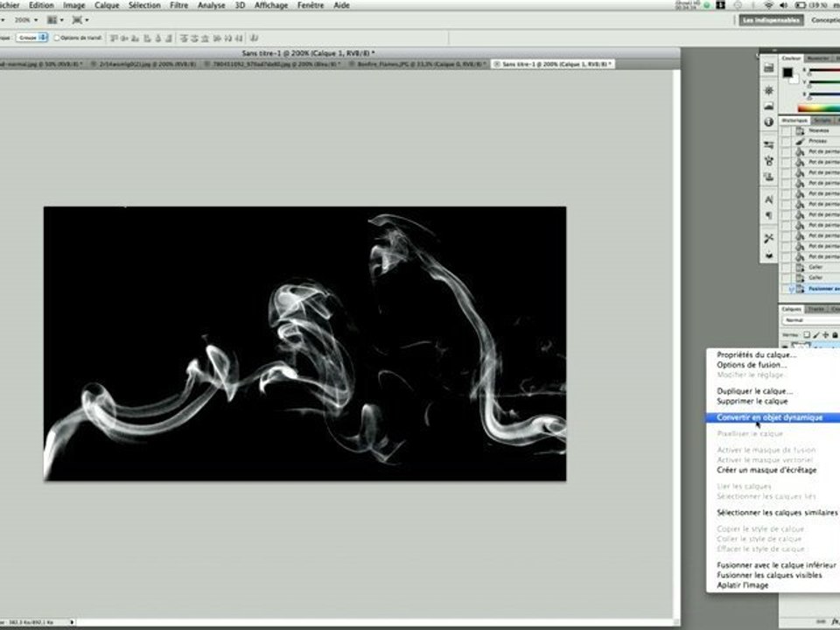Click the Align right edges icon

(169, 38)
